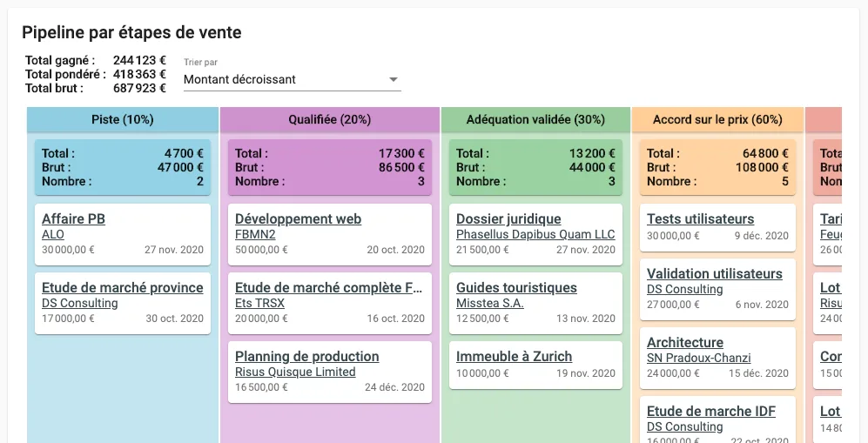Open the Planning de production deal
868x443 pixels.
(306, 356)
